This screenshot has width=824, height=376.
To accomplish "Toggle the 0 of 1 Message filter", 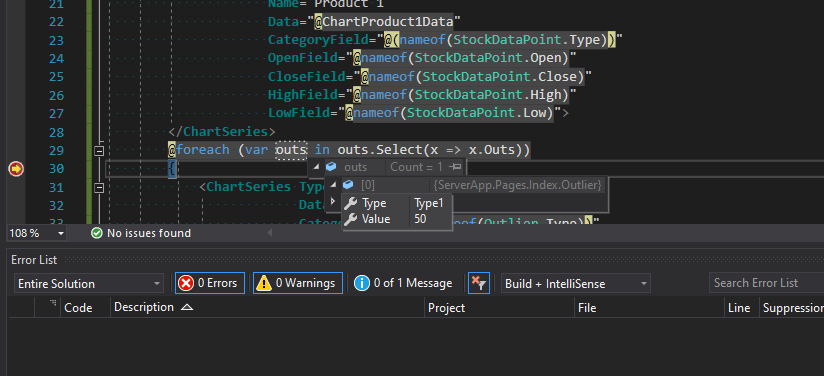I will pos(403,283).
